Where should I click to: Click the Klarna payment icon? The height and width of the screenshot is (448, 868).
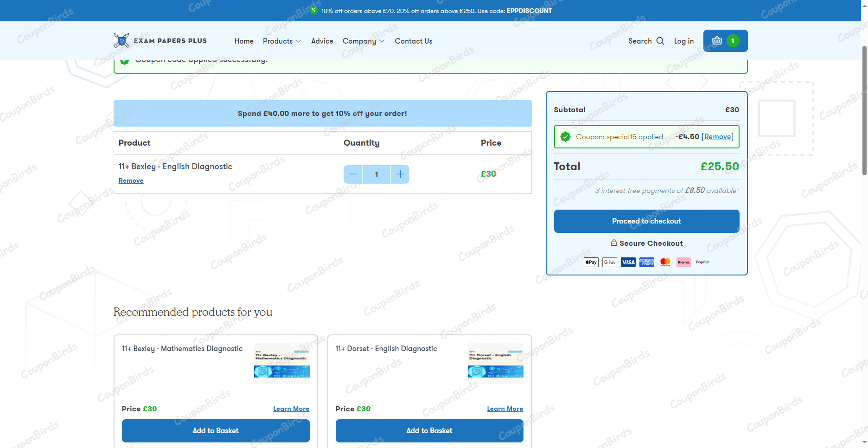pyautogui.click(x=683, y=262)
